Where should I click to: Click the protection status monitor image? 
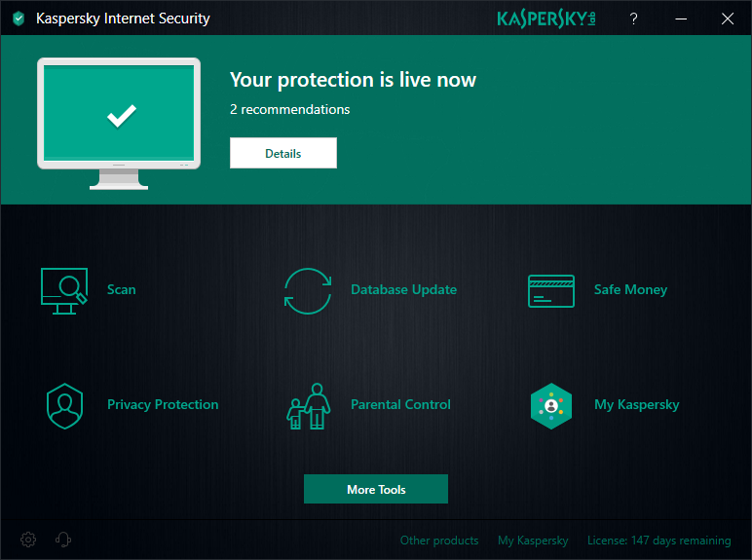(x=119, y=124)
